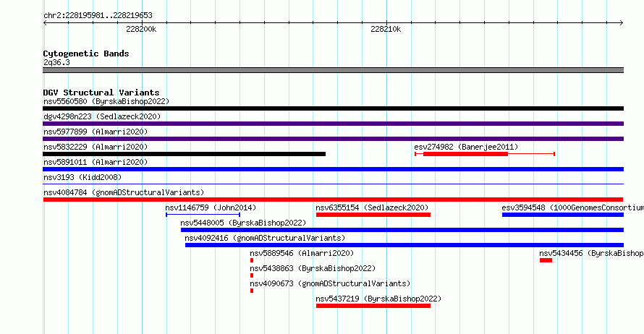Open the nsv5889546 (Almarri2020) label
The image size is (644, 334).
pos(302,253)
